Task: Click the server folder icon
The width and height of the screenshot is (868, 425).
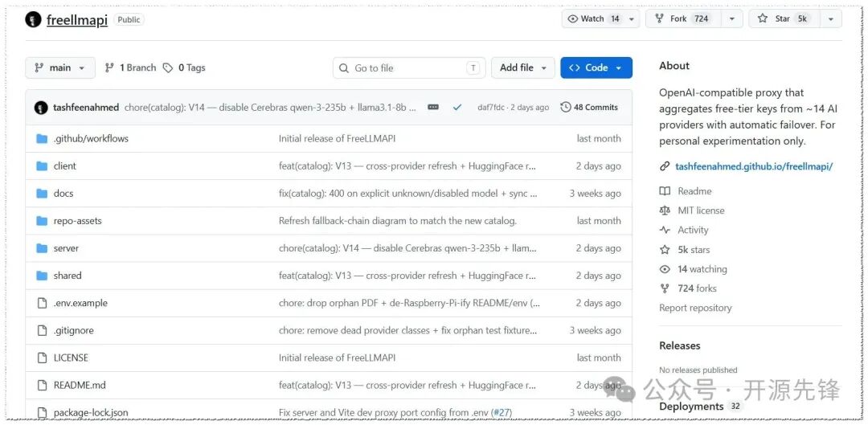Action: tap(42, 248)
